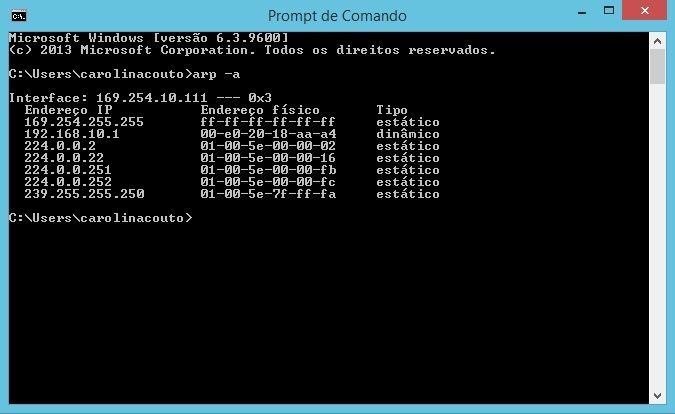675x414 pixels.
Task: Click the last empty command prompt line
Action: (x=101, y=218)
